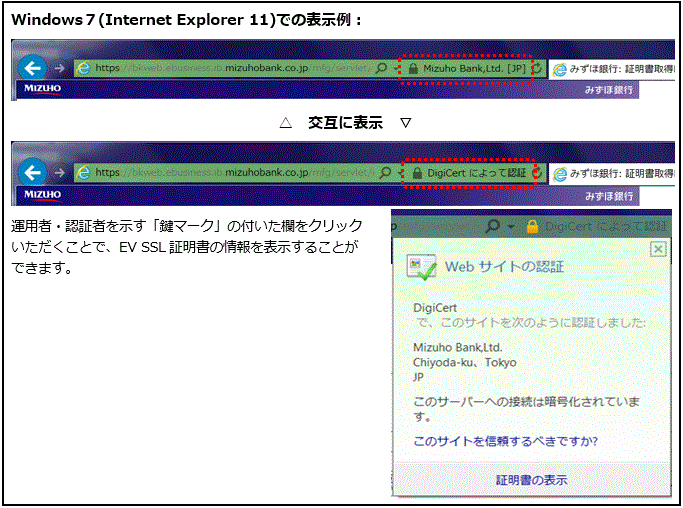Click the Web サイトの認証 heading

coord(504,267)
